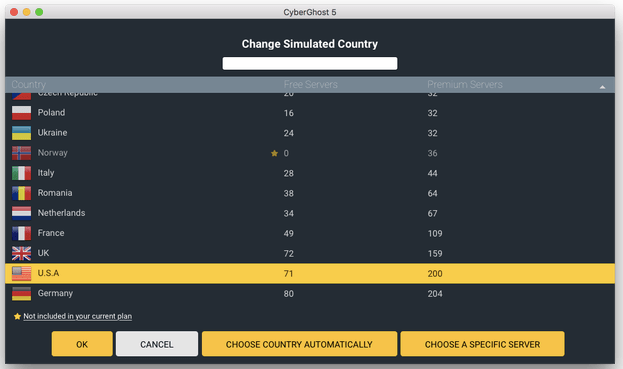The height and width of the screenshot is (369, 623).
Task: Click CHOOSE A SPECIFIC SERVER button
Action: pos(482,344)
